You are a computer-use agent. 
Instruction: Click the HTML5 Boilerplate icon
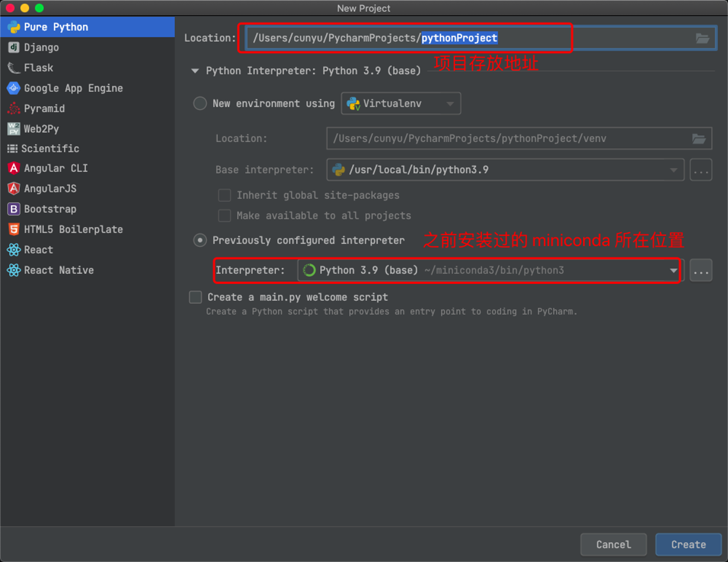pos(13,229)
